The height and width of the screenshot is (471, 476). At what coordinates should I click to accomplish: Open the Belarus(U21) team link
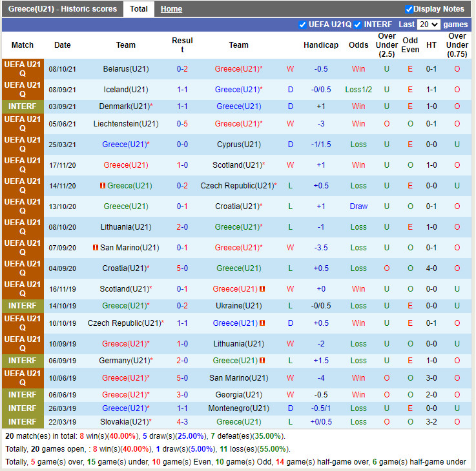point(125,69)
